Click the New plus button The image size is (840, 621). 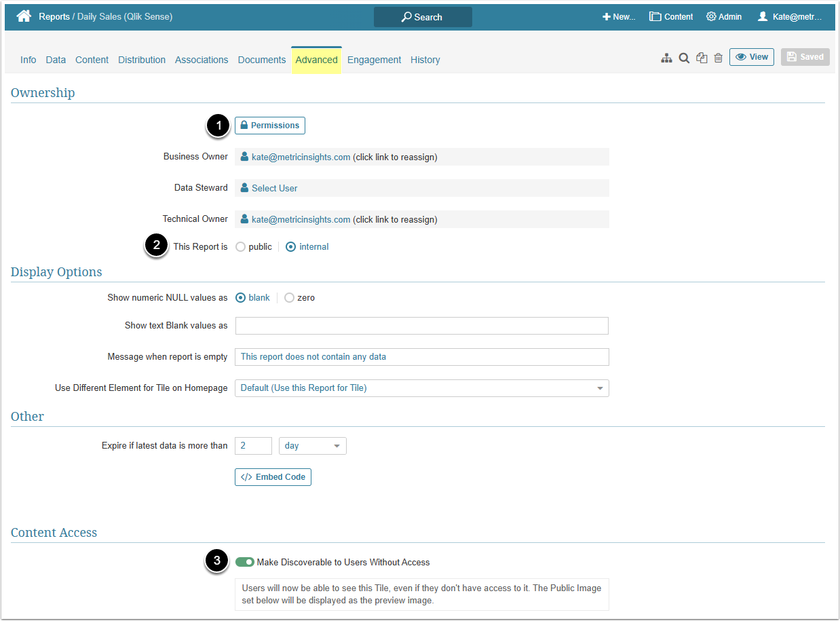619,17
